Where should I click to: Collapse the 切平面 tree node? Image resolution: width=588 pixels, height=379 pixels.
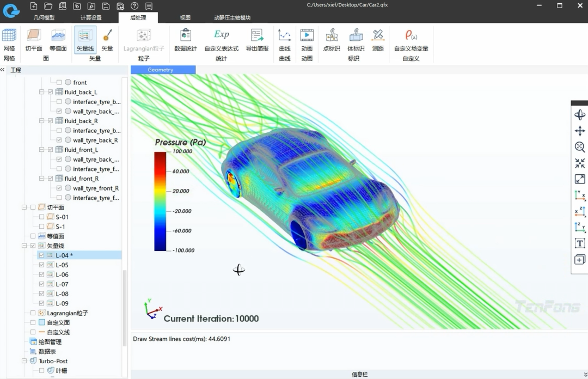tap(24, 207)
